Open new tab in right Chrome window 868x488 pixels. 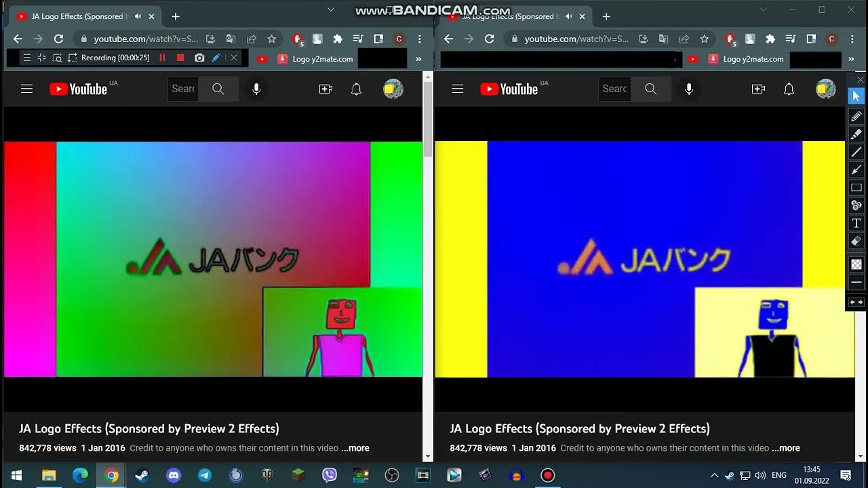[606, 16]
